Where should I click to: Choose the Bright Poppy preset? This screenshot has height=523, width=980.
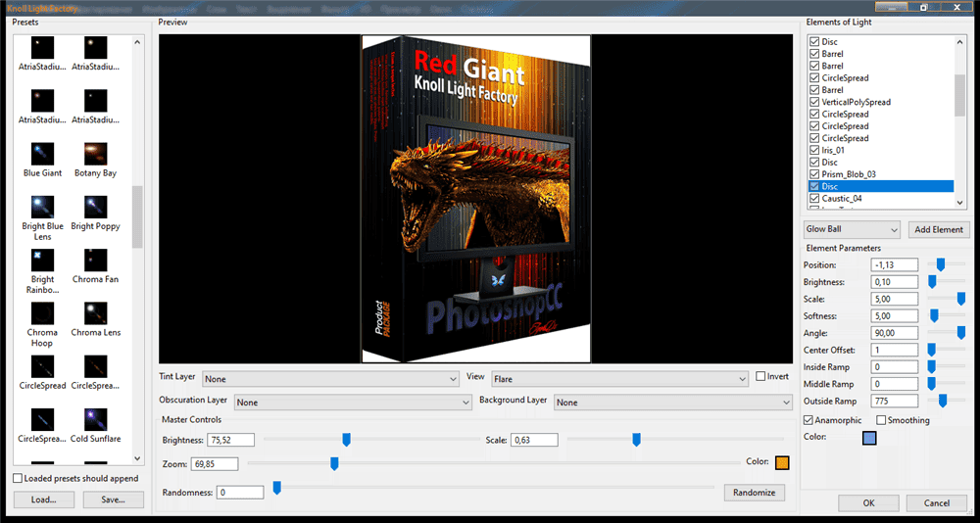pyautogui.click(x=96, y=207)
